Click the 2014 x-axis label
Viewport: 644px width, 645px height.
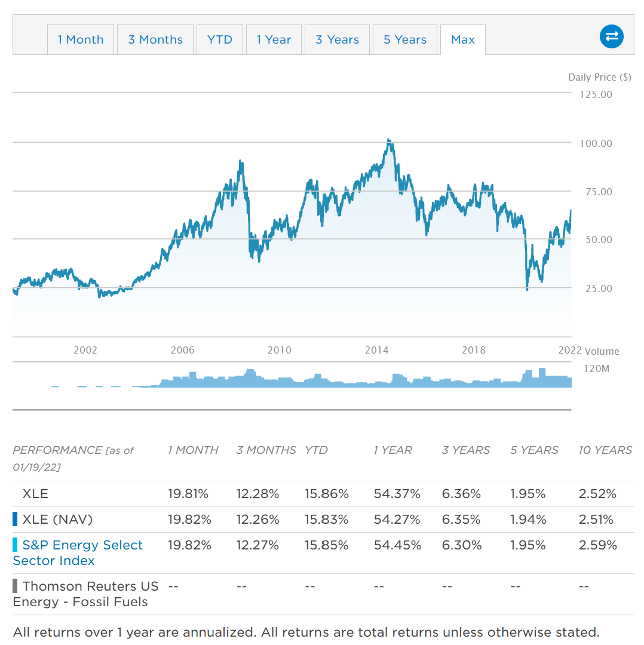pos(376,350)
